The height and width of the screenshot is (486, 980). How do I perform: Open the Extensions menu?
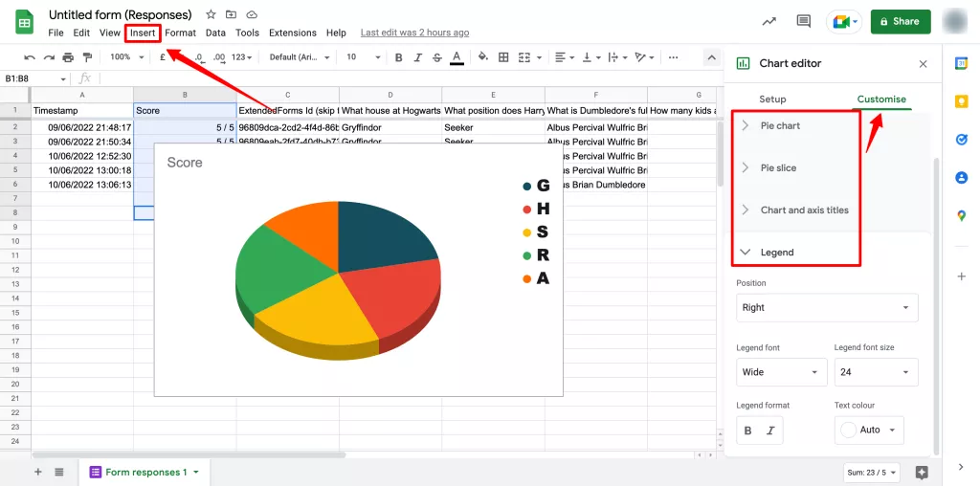[x=293, y=33]
